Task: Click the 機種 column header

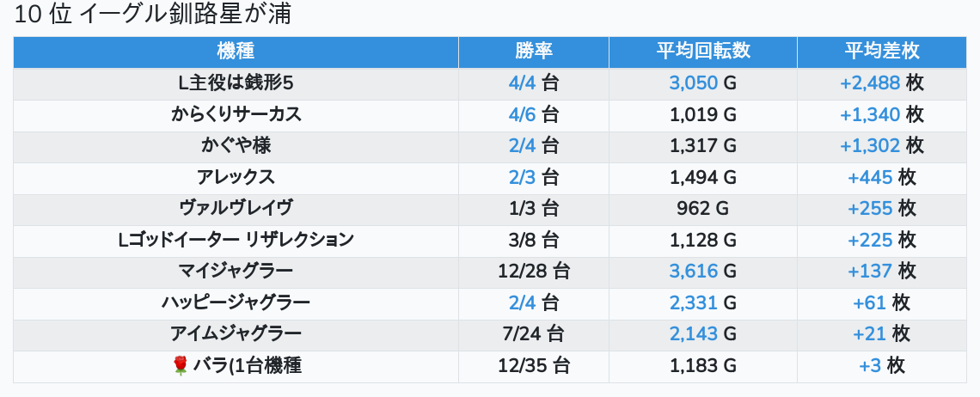Action: pos(236,51)
